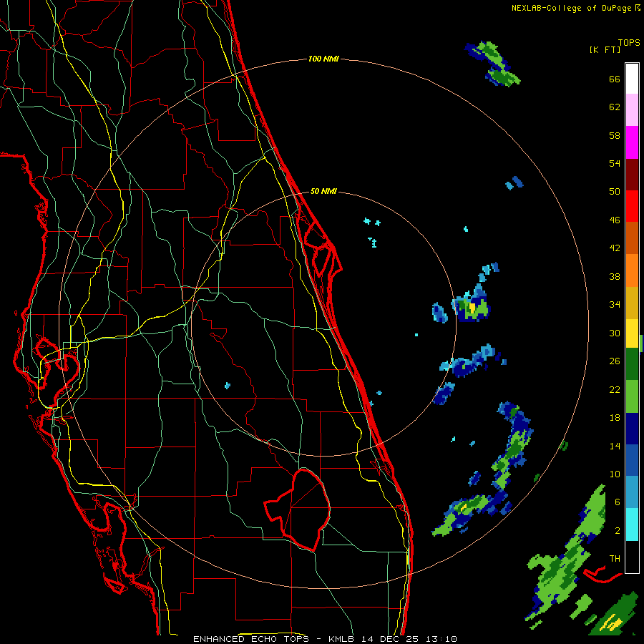The width and height of the screenshot is (644, 644).
Task: Click the 100 NMI range ring label
Action: (323, 59)
